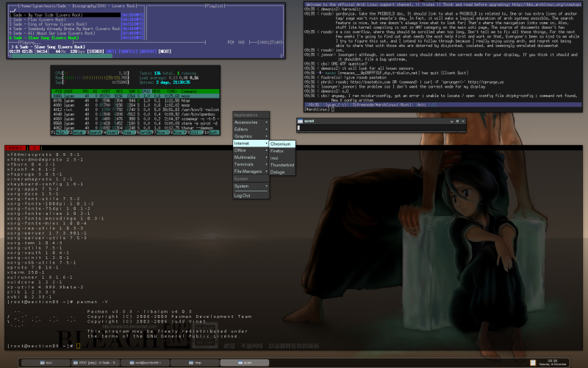Launch Firefox from the Internet submenu
This screenshot has height=368, width=588.
(282, 151)
